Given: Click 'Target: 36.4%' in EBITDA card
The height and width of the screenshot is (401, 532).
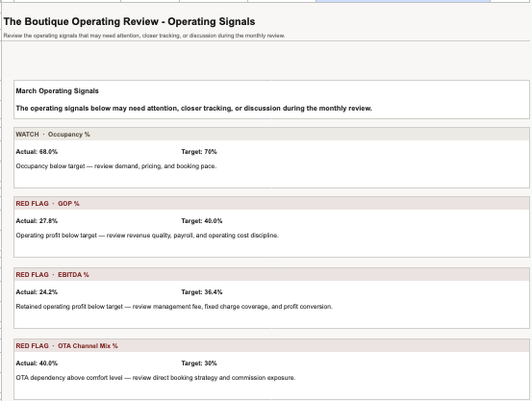Looking at the screenshot, I should (x=201, y=292).
